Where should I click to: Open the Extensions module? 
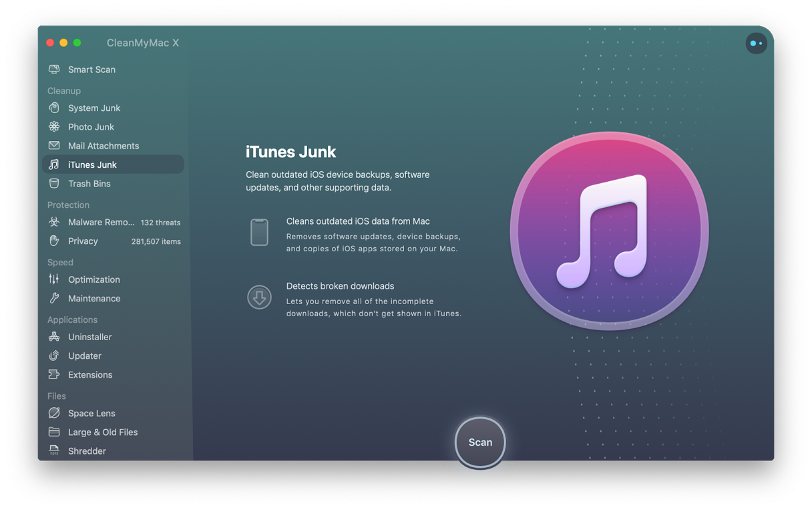click(x=113, y=374)
